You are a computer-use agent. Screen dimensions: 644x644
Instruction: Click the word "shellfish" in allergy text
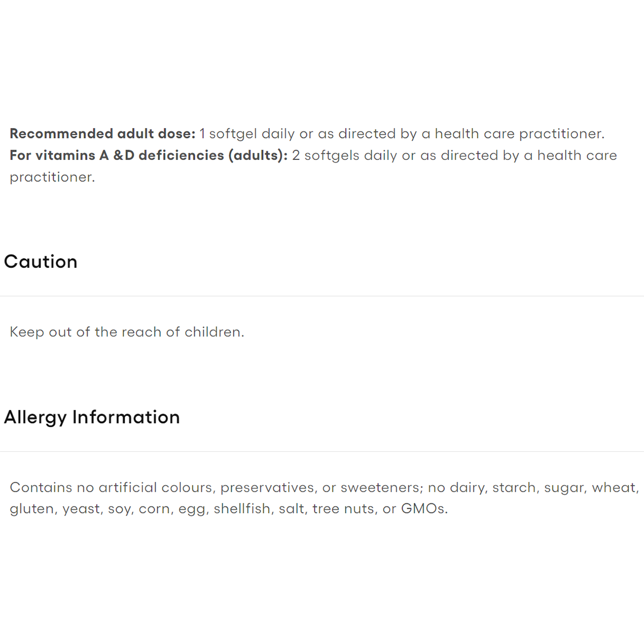(x=242, y=509)
